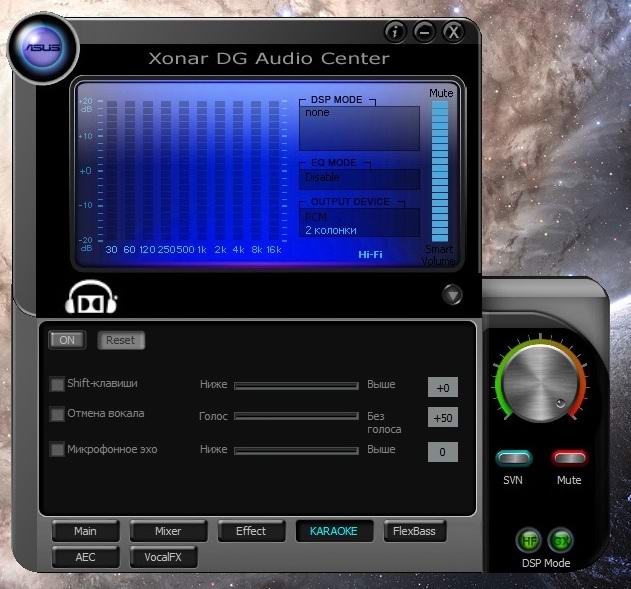
Task: Click the Reset button
Action: (121, 340)
